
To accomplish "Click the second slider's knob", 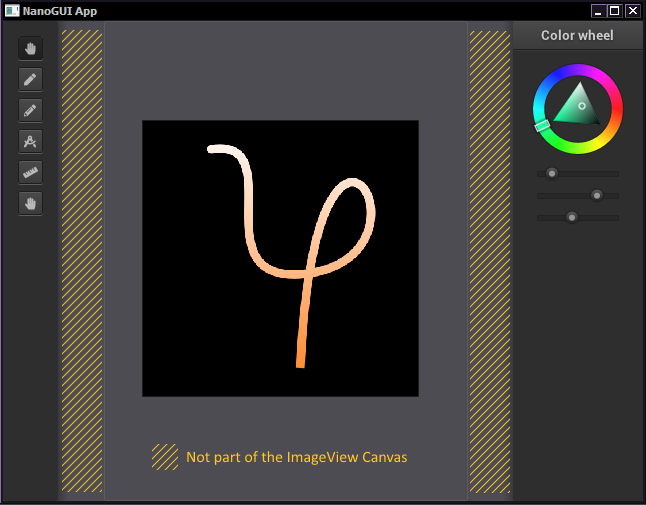I will 596,195.
